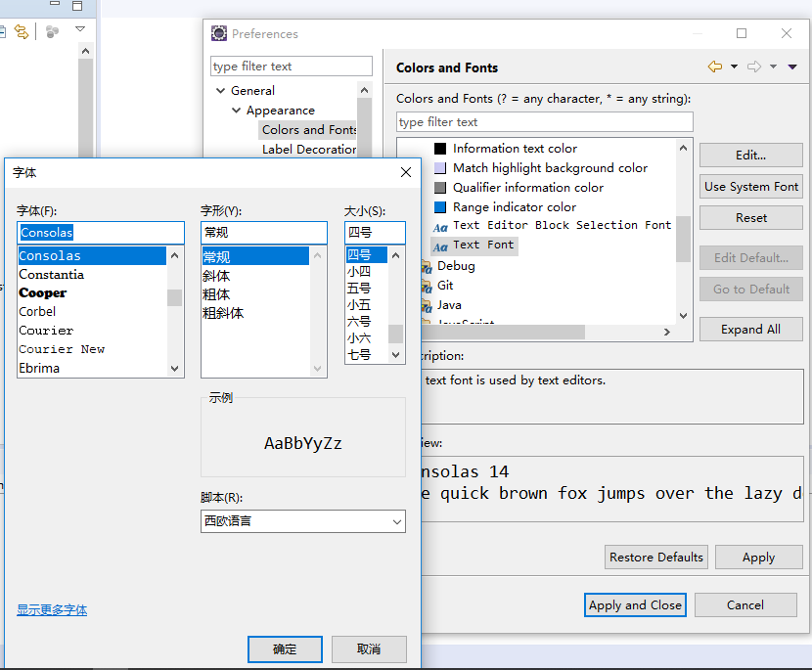Click the font name input field
Image resolution: width=812 pixels, height=670 pixels.
101,233
